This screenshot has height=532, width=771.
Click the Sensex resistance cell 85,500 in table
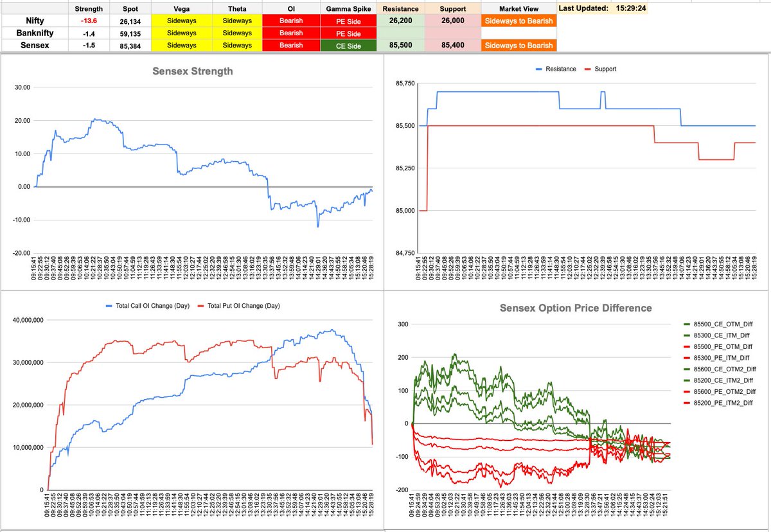[x=401, y=45]
